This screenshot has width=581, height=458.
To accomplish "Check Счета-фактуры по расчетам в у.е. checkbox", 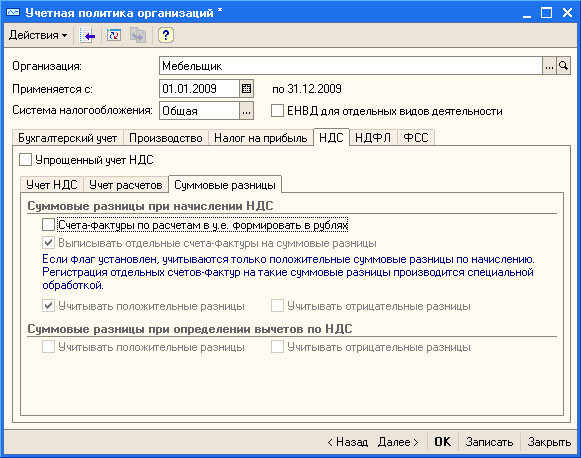I will 48,225.
